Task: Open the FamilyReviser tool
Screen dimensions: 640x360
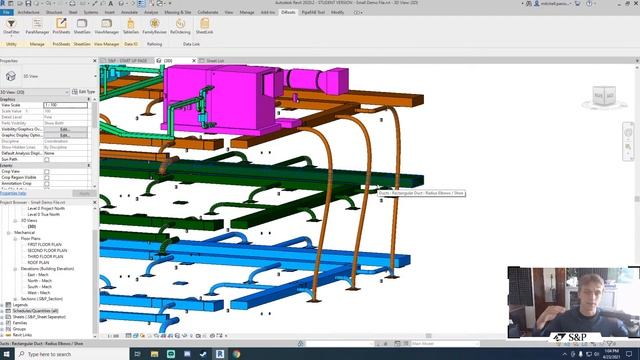Action: [x=154, y=26]
